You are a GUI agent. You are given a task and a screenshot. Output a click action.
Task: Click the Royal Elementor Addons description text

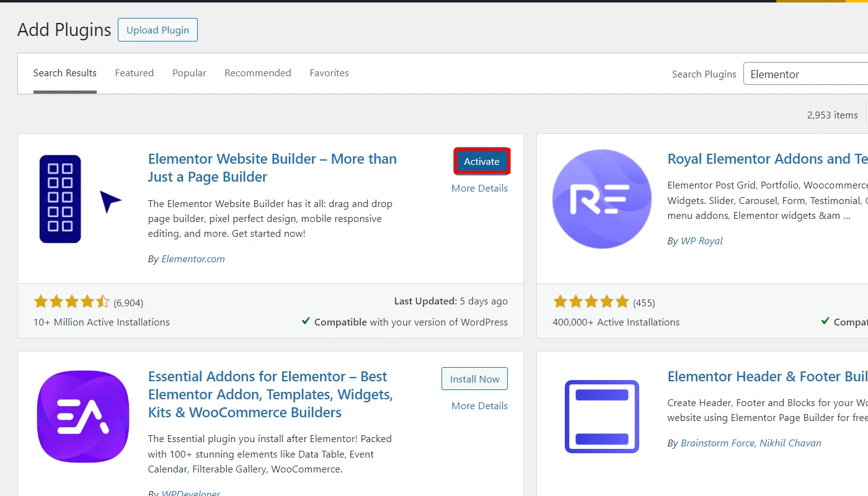(x=768, y=200)
